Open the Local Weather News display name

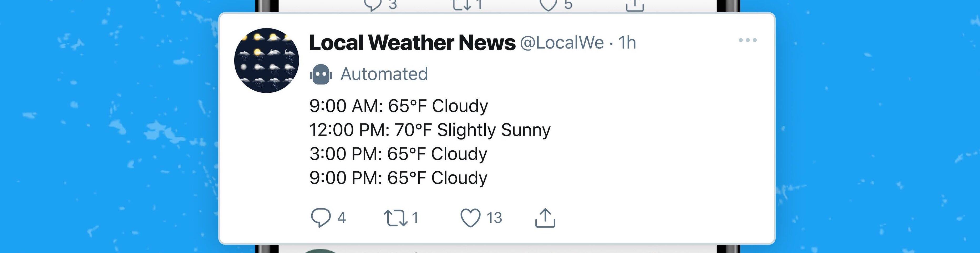pos(412,42)
